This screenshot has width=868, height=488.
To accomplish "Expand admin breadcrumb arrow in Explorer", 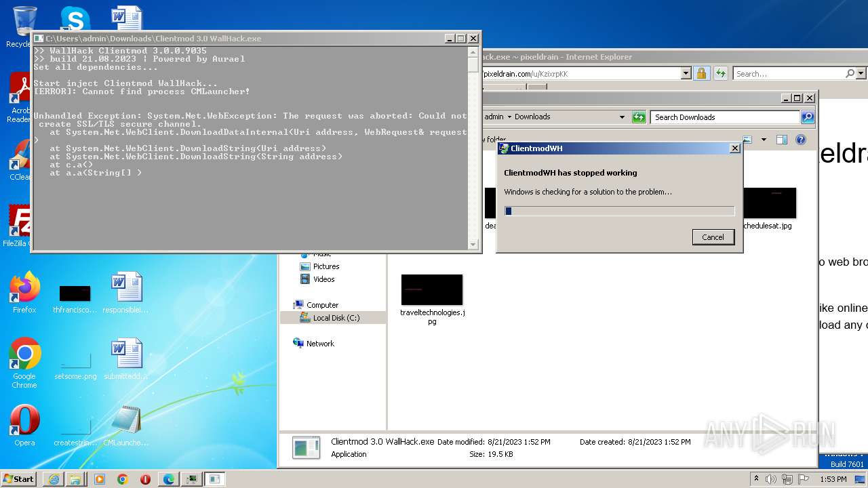I will pyautogui.click(x=509, y=117).
